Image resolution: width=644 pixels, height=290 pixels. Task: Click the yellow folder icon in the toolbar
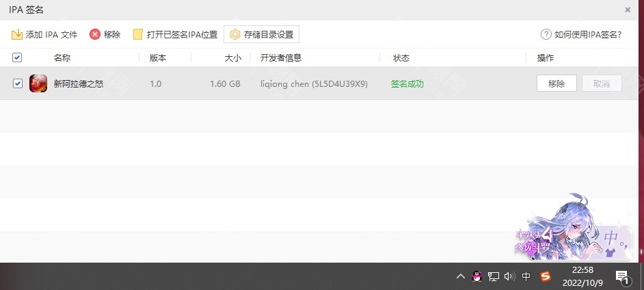pyautogui.click(x=138, y=34)
